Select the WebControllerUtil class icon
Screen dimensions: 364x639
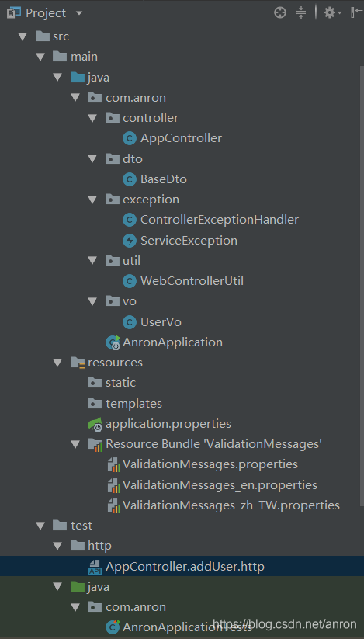tap(130, 281)
